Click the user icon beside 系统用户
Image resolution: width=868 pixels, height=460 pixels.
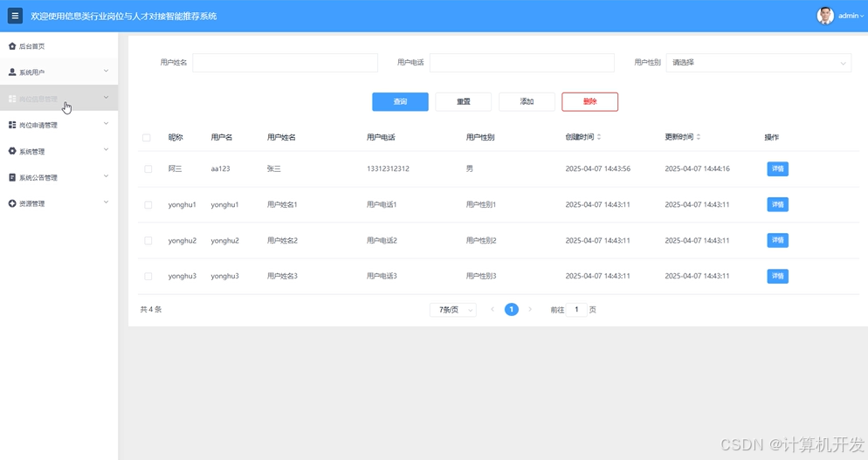pyautogui.click(x=12, y=72)
